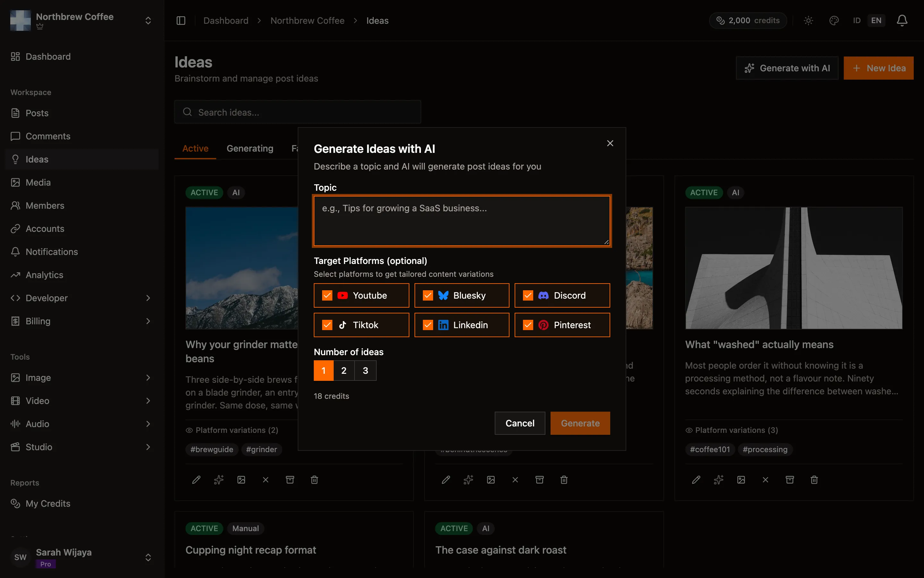Dismiss grinder idea with the X icon

coord(266,480)
